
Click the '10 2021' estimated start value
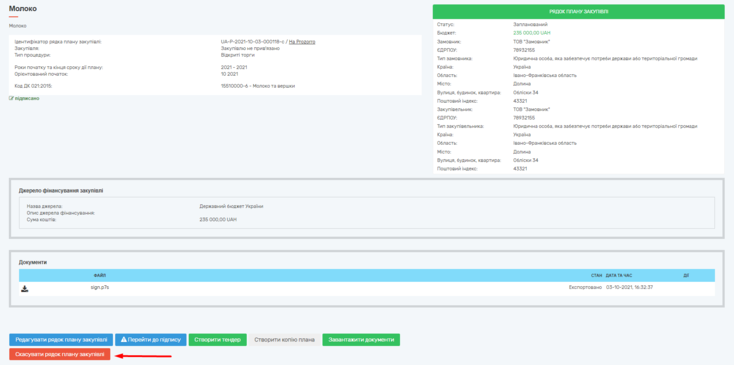[x=229, y=74]
